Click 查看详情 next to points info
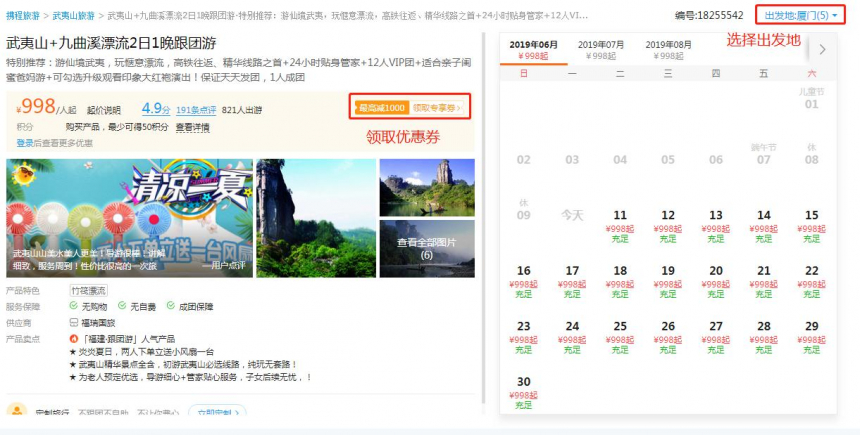This screenshot has height=435, width=860. click(193, 127)
